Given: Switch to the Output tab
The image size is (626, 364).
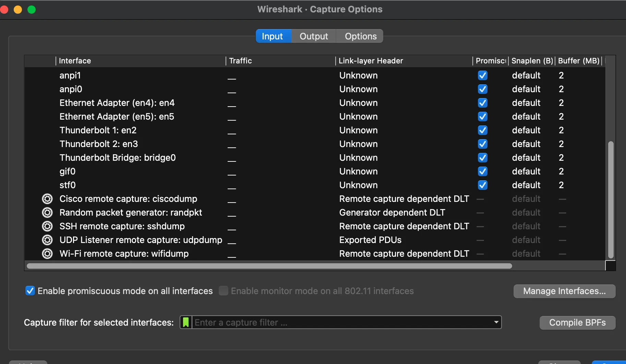Looking at the screenshot, I should pos(313,36).
